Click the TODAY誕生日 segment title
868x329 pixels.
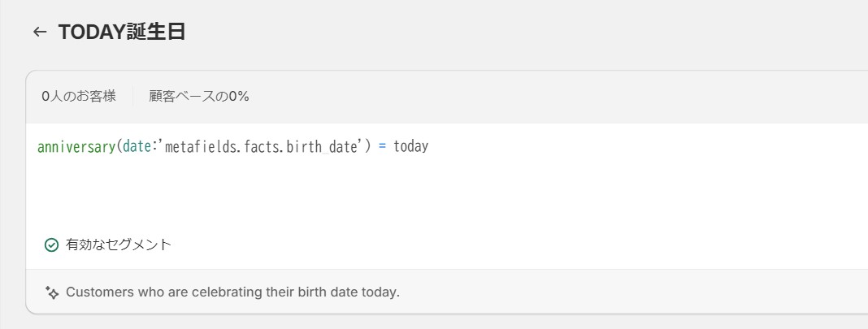122,32
